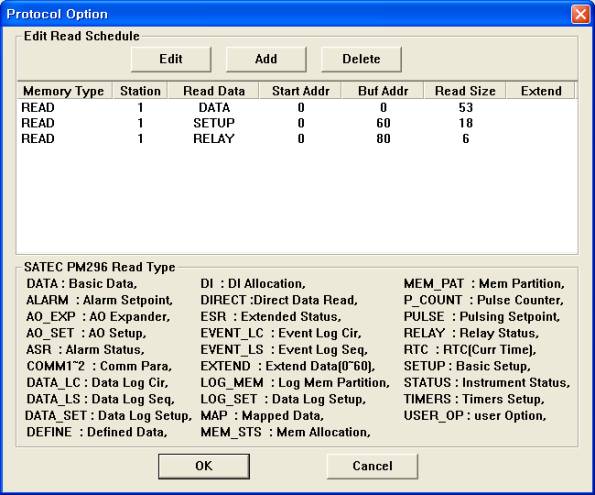Sort by the Memory Type column header
Screen dimensions: 595x495
pos(64,91)
